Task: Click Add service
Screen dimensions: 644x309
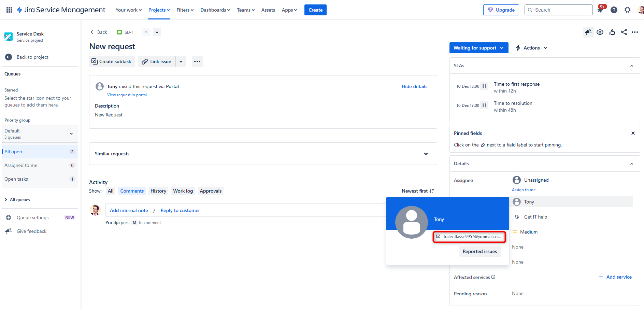Action: point(615,277)
